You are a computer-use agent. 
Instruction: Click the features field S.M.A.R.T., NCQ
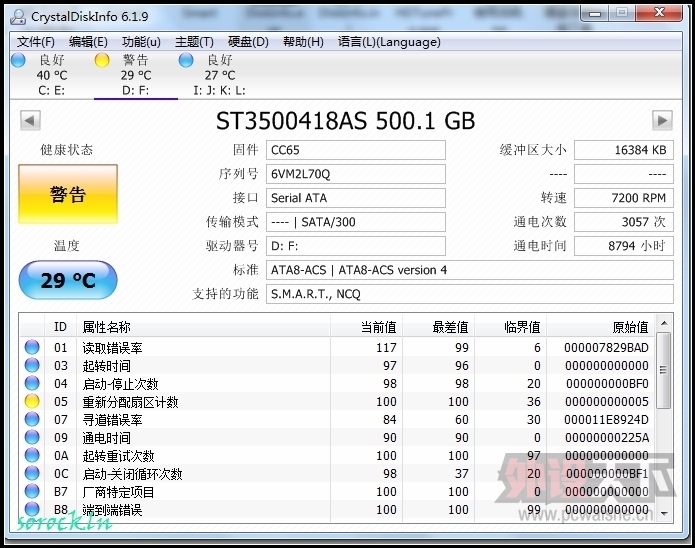pyautogui.click(x=470, y=294)
